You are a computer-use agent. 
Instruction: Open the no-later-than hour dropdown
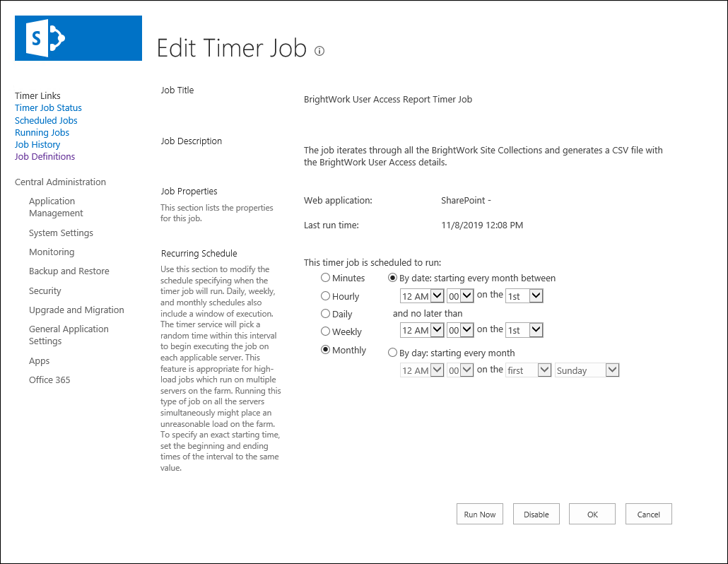pyautogui.click(x=421, y=330)
